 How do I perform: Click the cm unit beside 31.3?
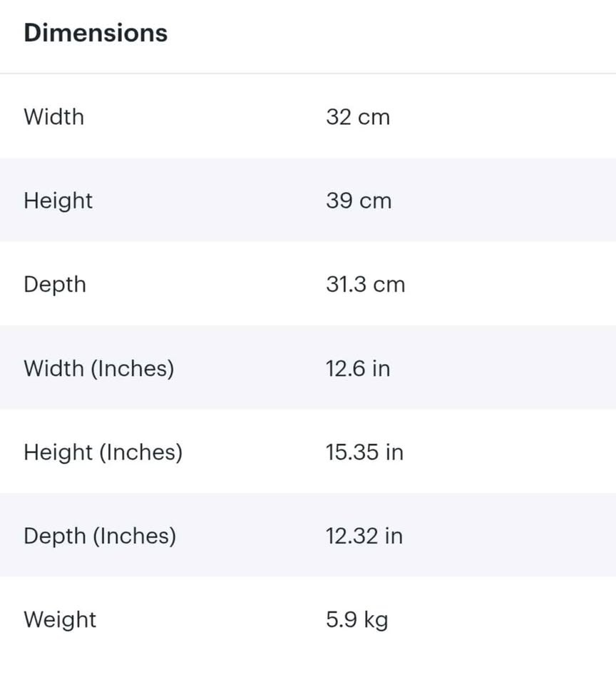(x=389, y=284)
